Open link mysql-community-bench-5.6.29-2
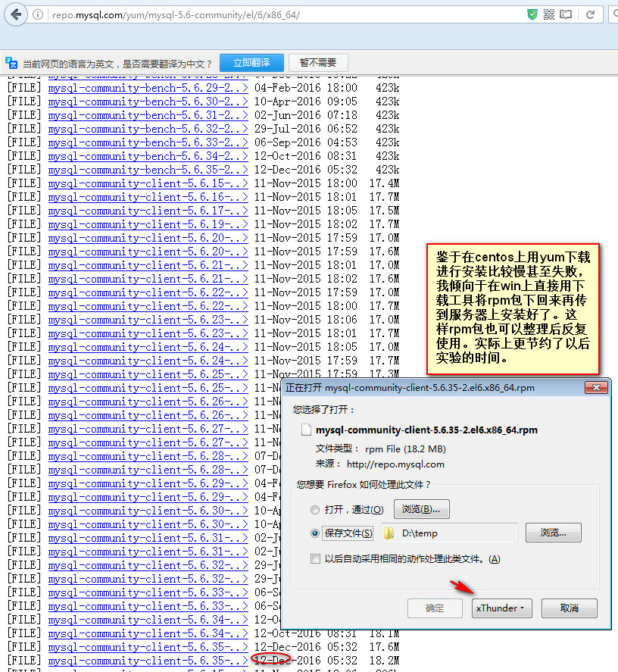 click(148, 88)
